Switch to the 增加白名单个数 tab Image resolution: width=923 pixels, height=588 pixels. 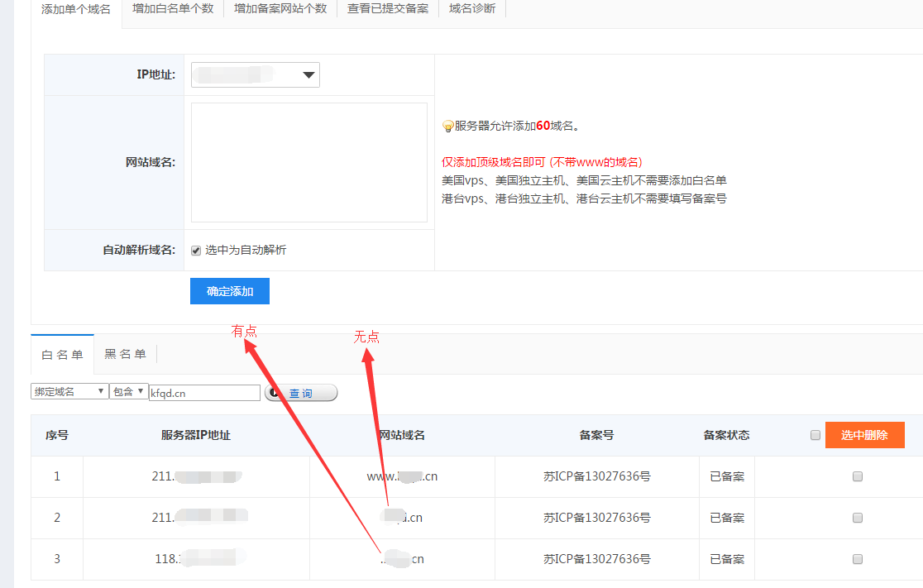173,9
